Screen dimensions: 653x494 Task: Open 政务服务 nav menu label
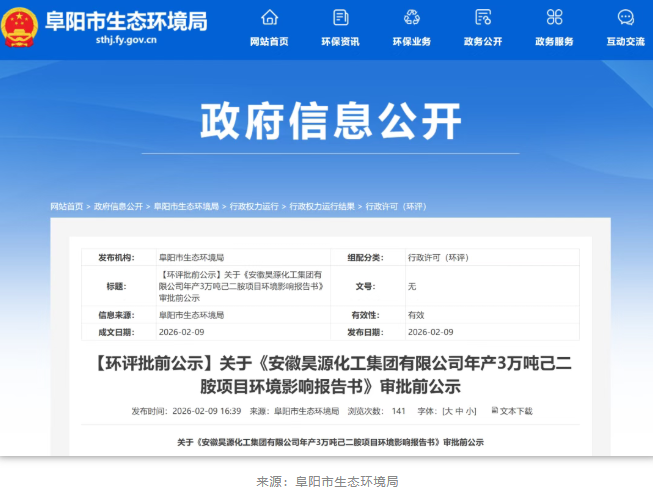pos(554,42)
